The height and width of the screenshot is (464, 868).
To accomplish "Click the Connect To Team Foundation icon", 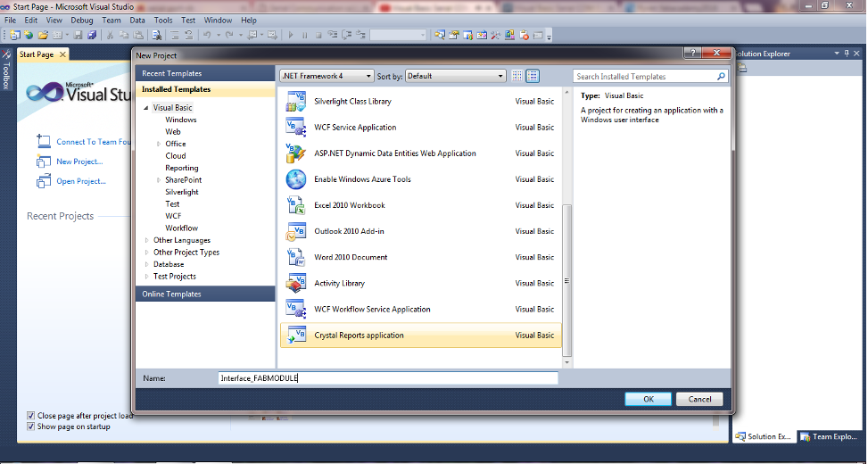I will pyautogui.click(x=43, y=142).
